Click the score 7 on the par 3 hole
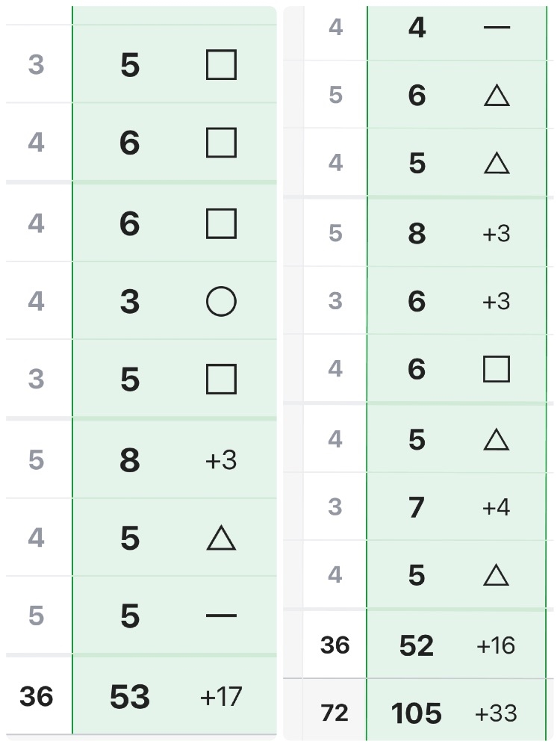This screenshot has height=747, width=560. pyautogui.click(x=417, y=507)
